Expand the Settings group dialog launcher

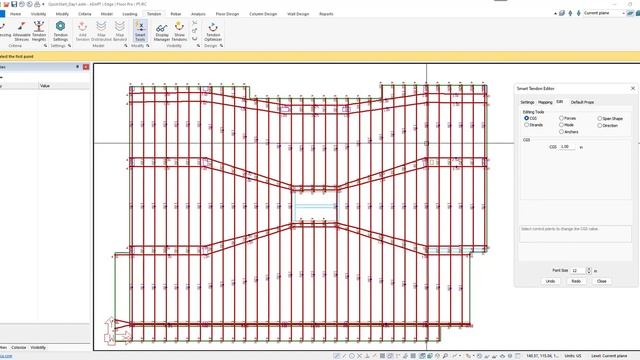[69, 46]
